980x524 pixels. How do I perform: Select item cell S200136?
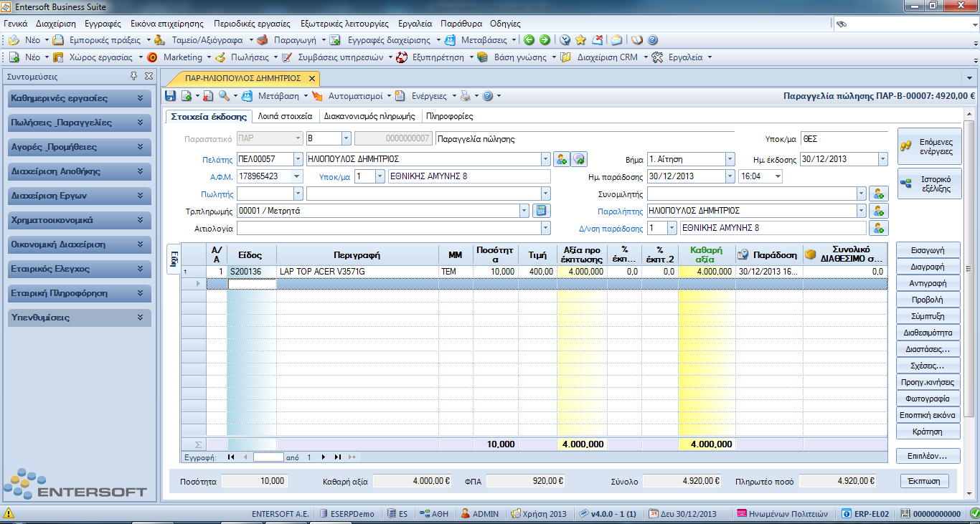point(252,272)
